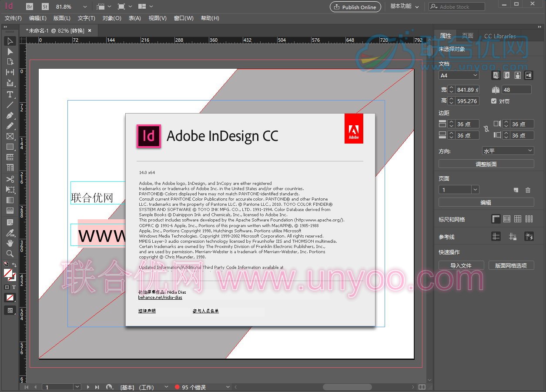Open the 对象(O) menu
Screen dimensions: 546x392
click(112, 18)
